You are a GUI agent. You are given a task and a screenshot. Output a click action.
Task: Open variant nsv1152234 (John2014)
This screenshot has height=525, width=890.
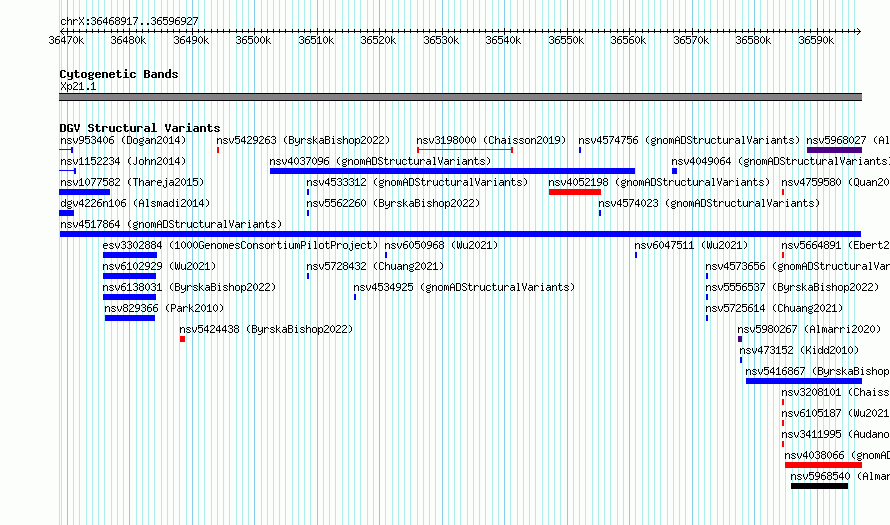(x=123, y=161)
